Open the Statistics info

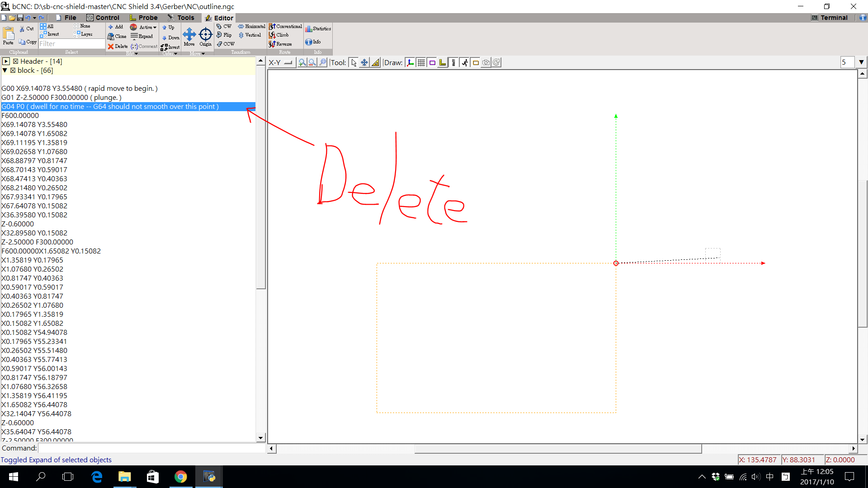(x=318, y=28)
